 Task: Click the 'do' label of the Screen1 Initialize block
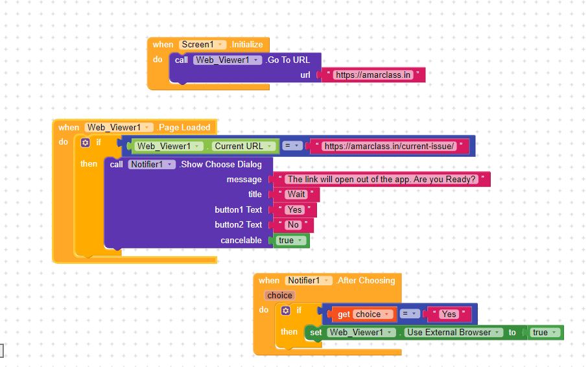pyautogui.click(x=158, y=59)
